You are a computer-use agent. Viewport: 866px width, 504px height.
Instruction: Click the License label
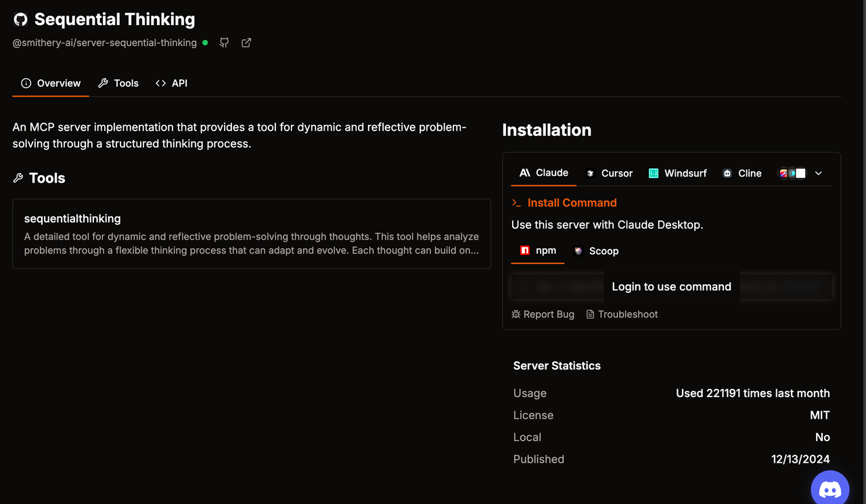[533, 415]
